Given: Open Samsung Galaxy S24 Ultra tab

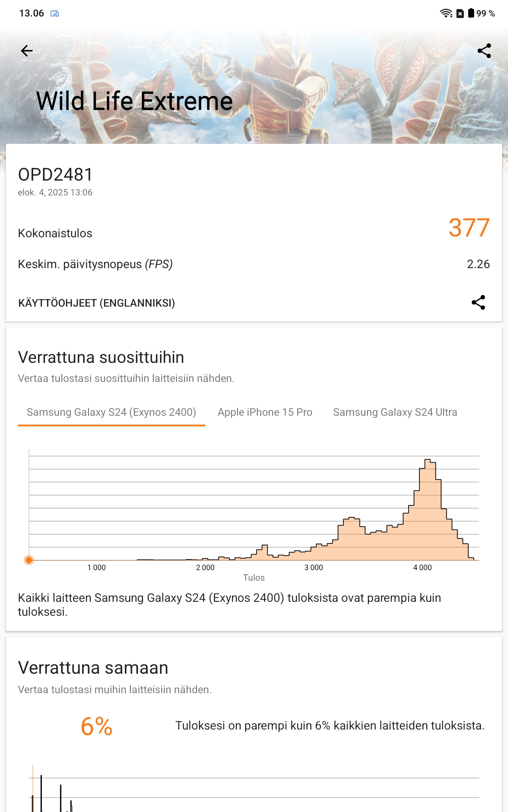Looking at the screenshot, I should tap(395, 412).
